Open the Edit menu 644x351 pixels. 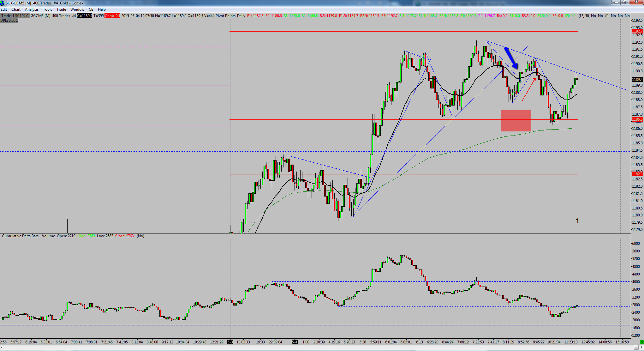(4, 9)
